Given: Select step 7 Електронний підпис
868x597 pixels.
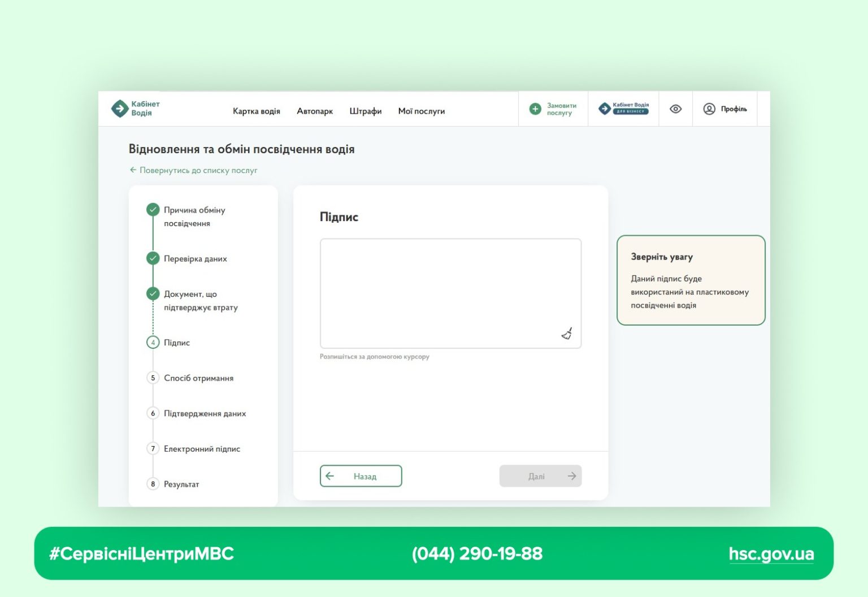Looking at the screenshot, I should coord(153,449).
